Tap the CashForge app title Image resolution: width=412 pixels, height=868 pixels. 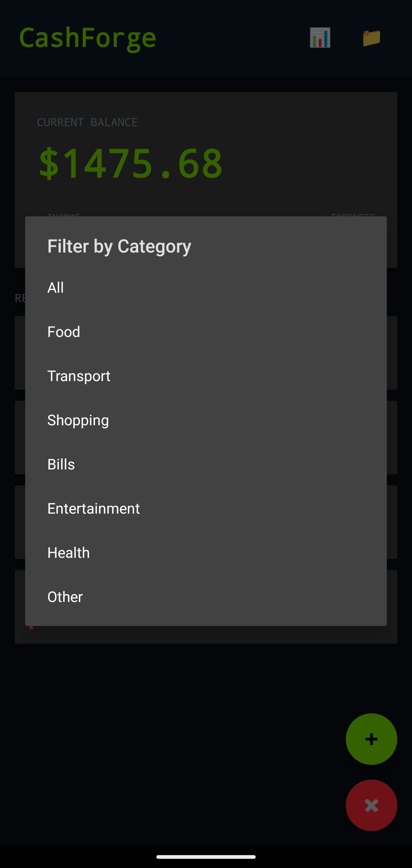88,38
